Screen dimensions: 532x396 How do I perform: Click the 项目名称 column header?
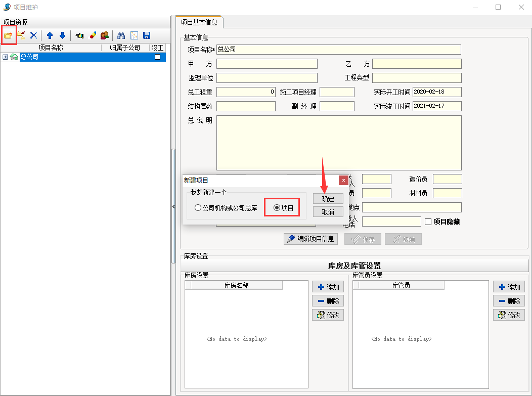pos(51,48)
